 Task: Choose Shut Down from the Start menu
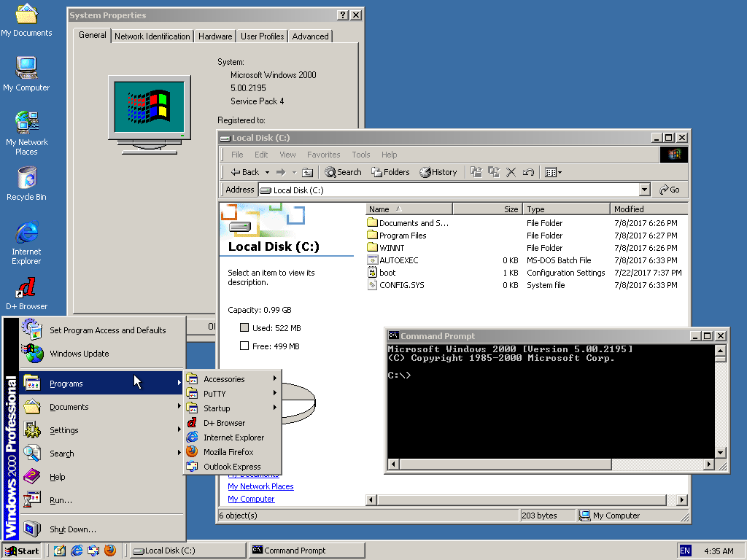click(72, 529)
